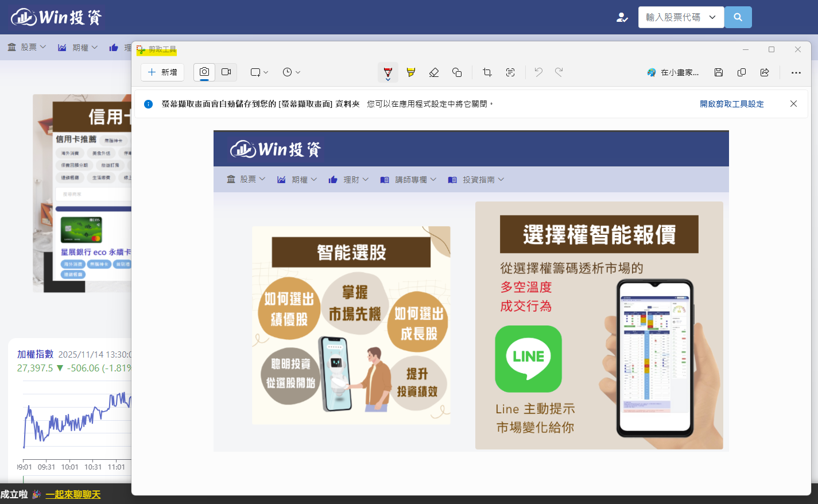Click the blue stock search button
Viewport: 818px width, 504px height.
pos(738,17)
